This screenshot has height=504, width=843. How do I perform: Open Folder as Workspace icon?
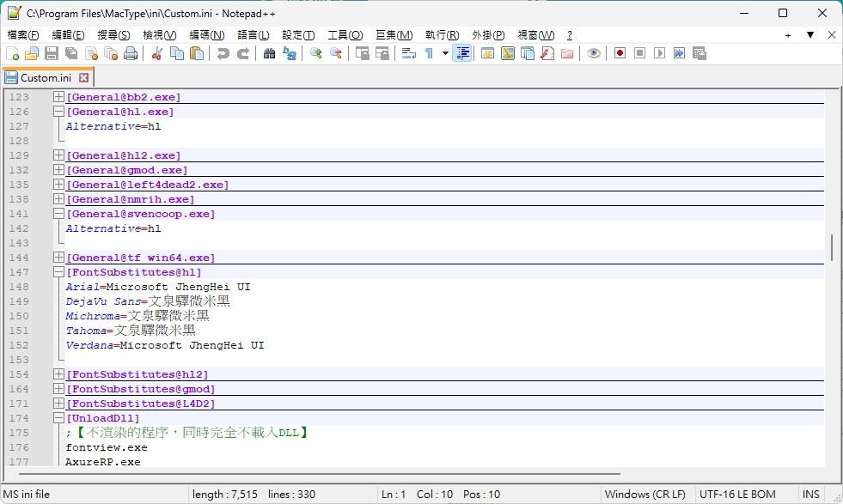[x=566, y=53]
